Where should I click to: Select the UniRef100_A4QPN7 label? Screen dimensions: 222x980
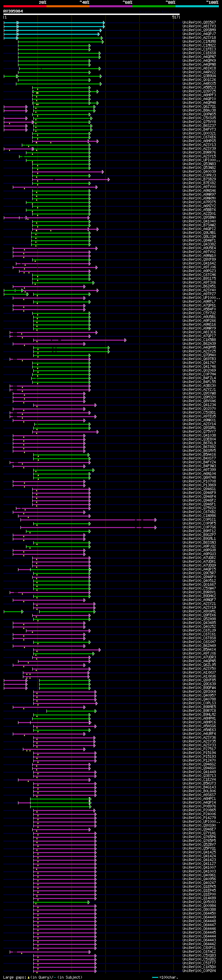[x=199, y=57]
